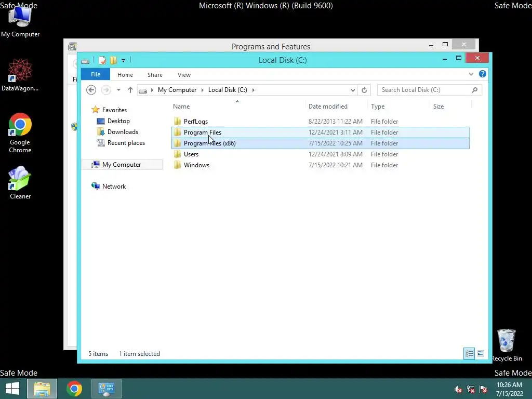Open Chrome from the taskbar
The height and width of the screenshot is (399, 532).
74,389
